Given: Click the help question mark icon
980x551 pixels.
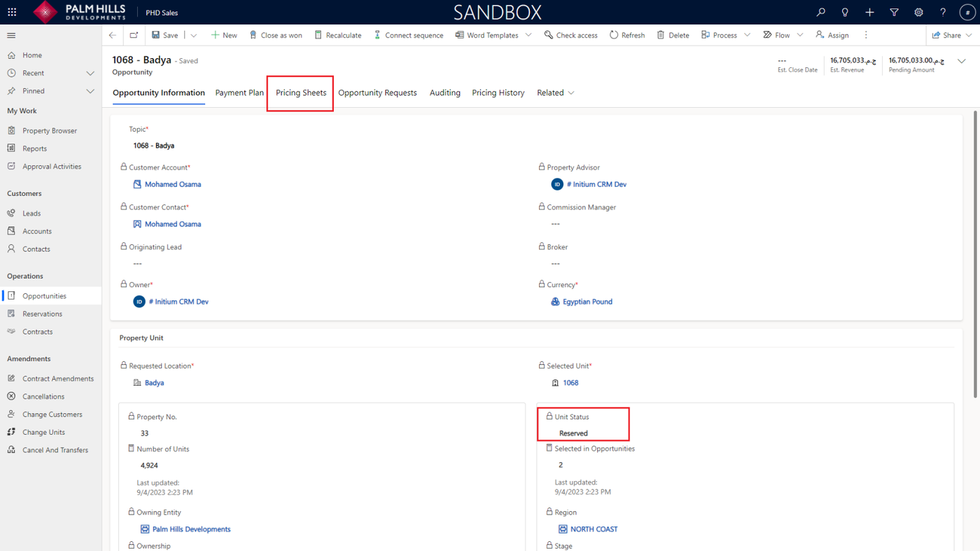Looking at the screenshot, I should 943,12.
